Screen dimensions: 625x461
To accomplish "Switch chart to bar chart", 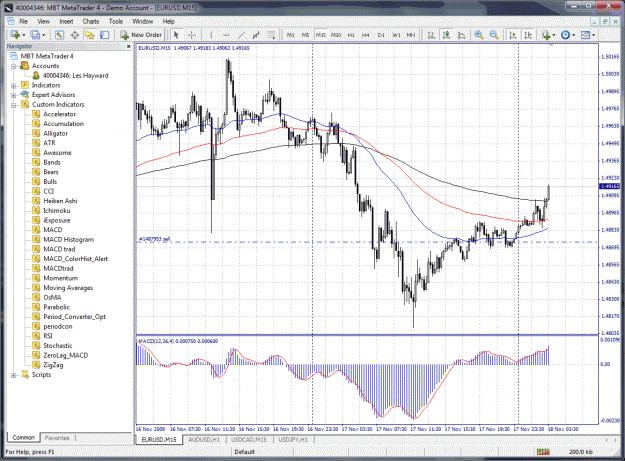I will pos(431,35).
